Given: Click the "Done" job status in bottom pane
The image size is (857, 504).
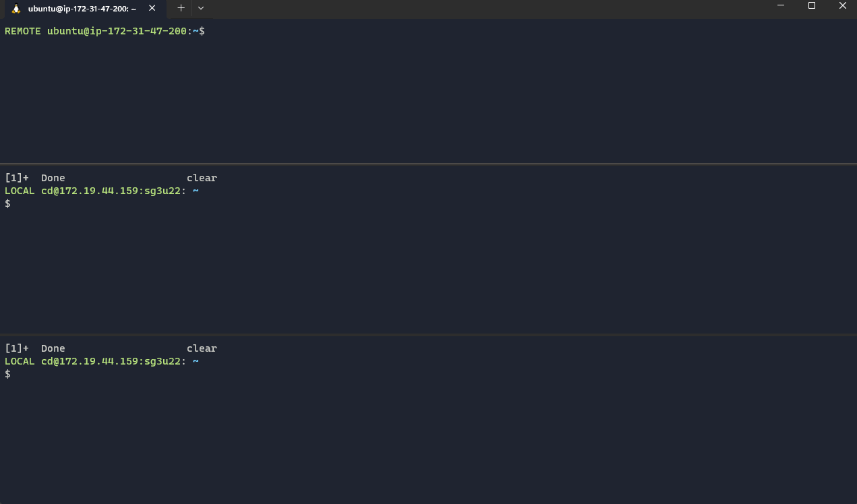Looking at the screenshot, I should click(53, 348).
